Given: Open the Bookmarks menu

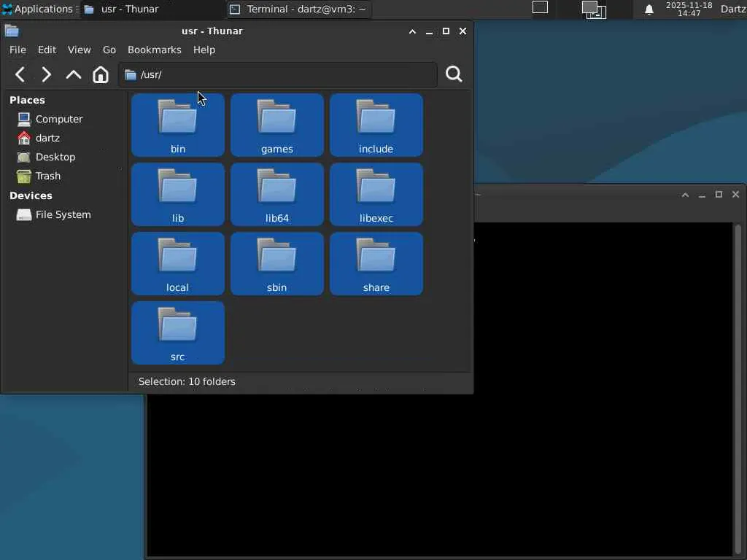Looking at the screenshot, I should (155, 50).
